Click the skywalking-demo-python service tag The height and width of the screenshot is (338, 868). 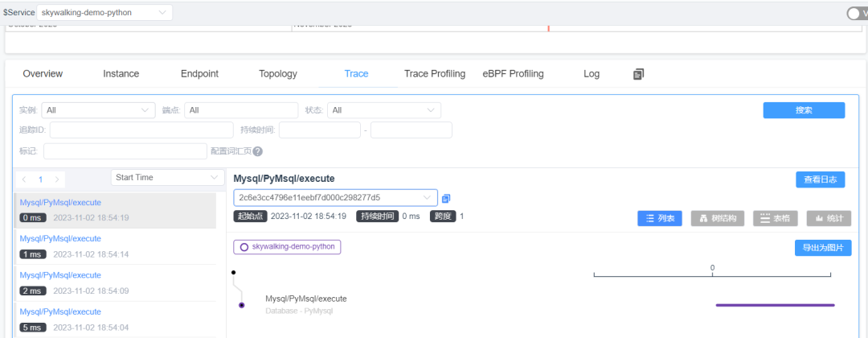click(x=287, y=246)
